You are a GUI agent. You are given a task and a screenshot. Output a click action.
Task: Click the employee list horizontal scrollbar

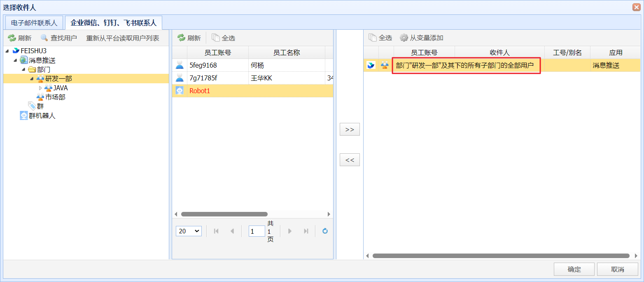(x=224, y=214)
